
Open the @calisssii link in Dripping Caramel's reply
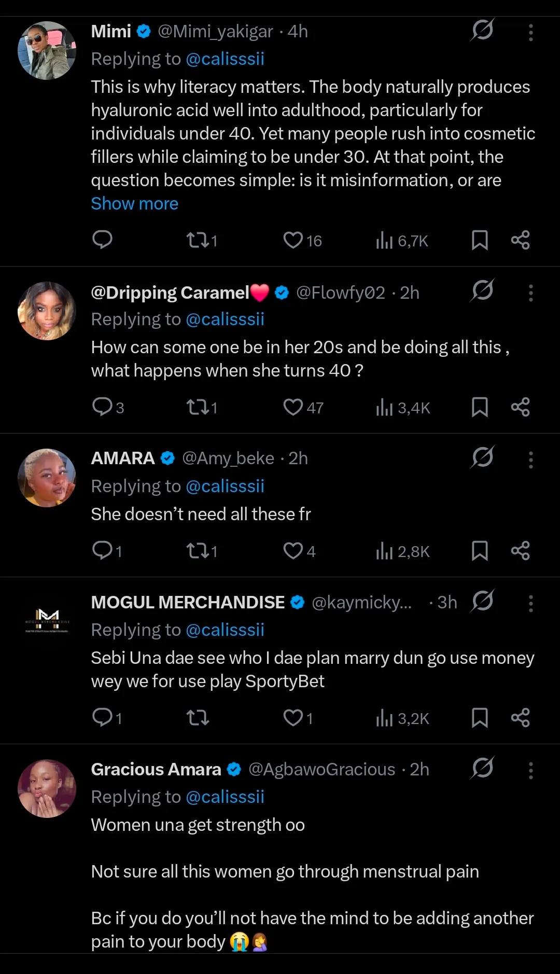point(225,319)
